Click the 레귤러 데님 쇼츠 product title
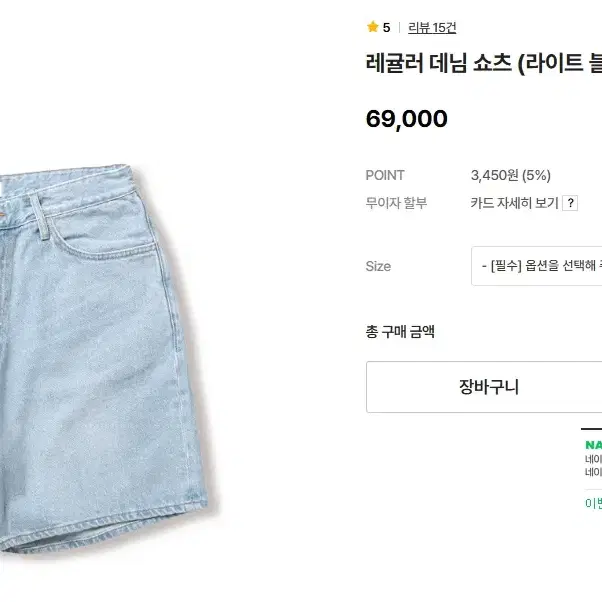602x602 pixels. coord(484,63)
